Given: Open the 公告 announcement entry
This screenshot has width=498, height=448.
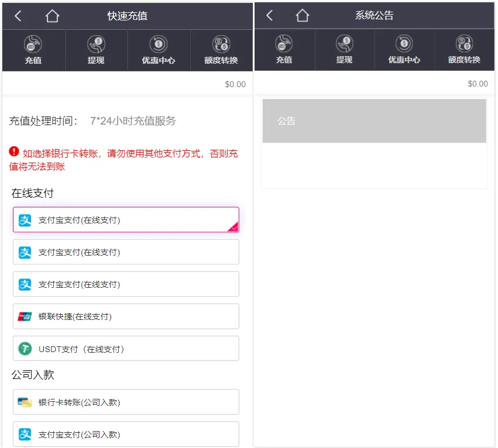Looking at the screenshot, I should [374, 121].
